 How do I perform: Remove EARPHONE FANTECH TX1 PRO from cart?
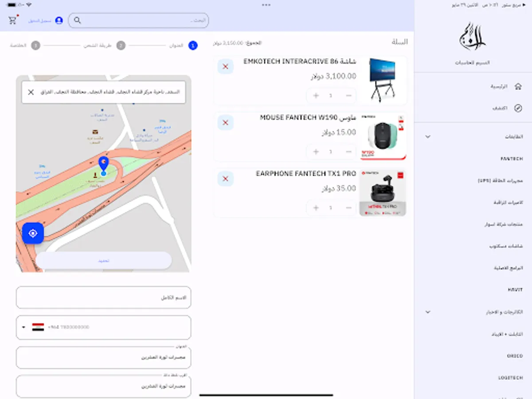tap(225, 179)
